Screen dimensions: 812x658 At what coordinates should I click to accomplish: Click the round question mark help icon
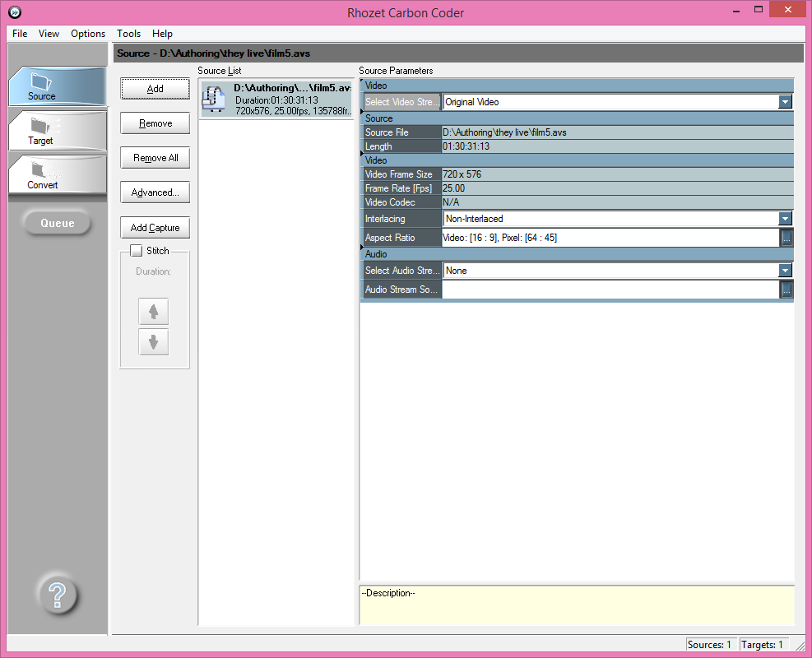(58, 595)
